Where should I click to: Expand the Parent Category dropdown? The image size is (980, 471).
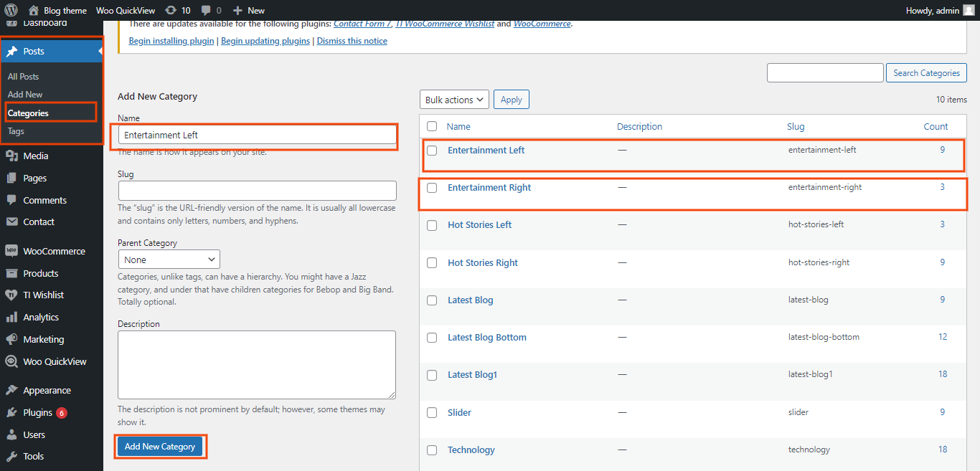169,260
